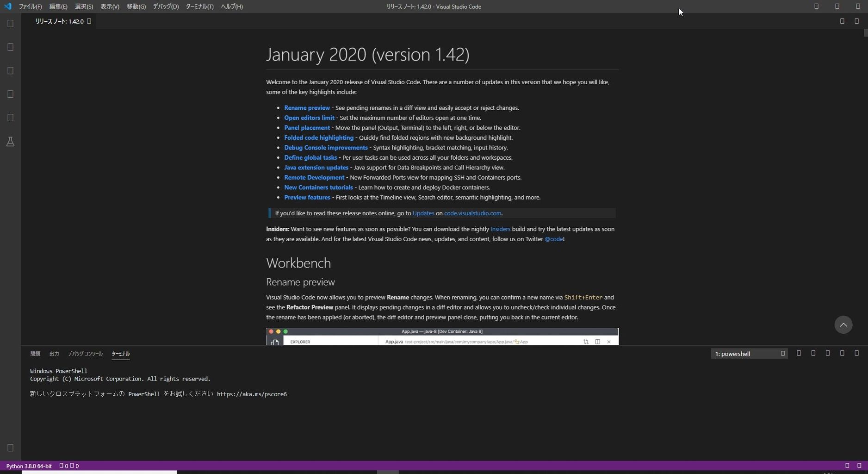868x474 pixels.
Task: Close the リリース ノート: 1.42.0 tab
Action: point(89,21)
